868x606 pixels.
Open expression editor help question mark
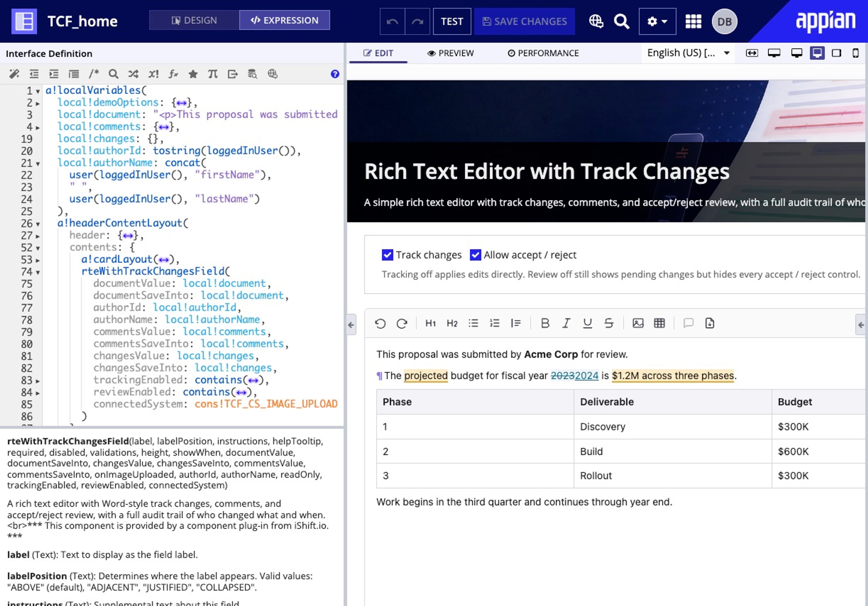335,74
